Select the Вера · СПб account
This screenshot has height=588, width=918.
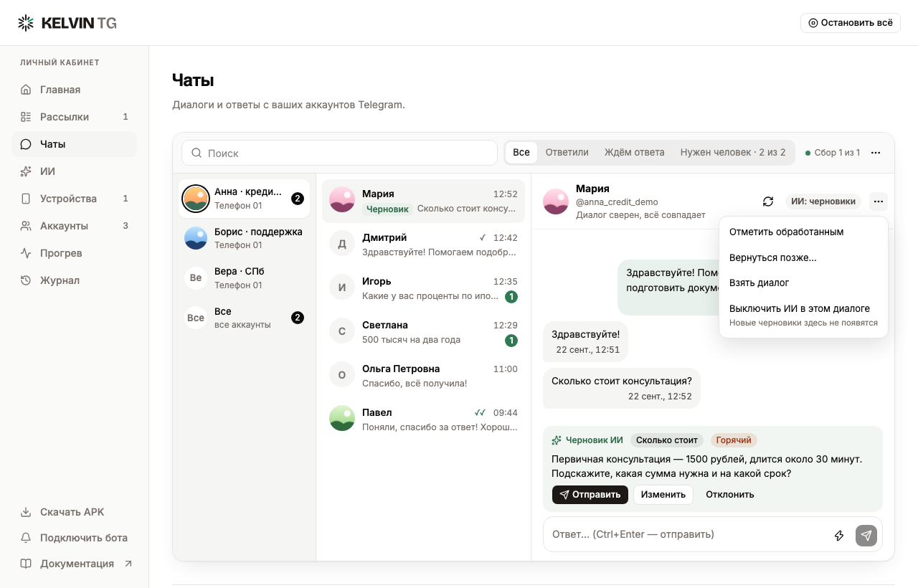[x=244, y=278]
